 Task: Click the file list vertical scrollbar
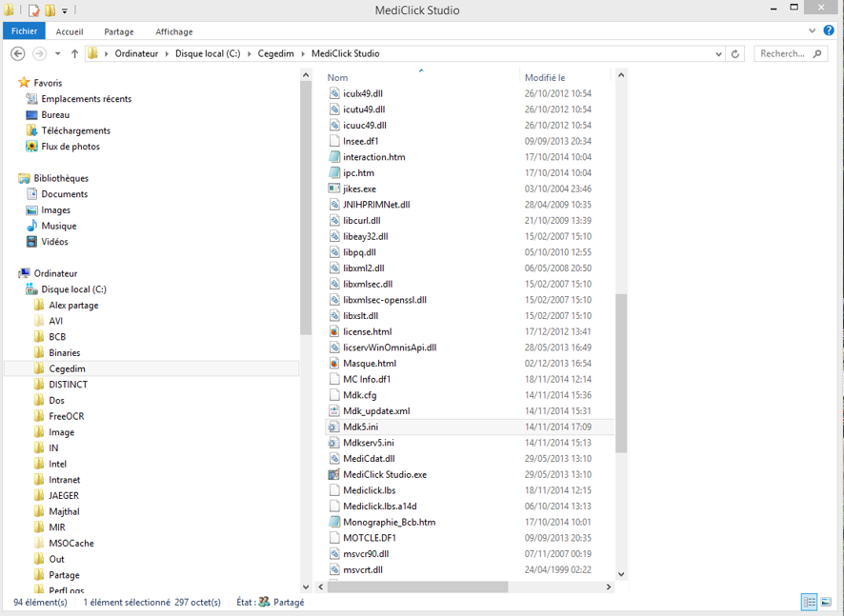click(621, 371)
